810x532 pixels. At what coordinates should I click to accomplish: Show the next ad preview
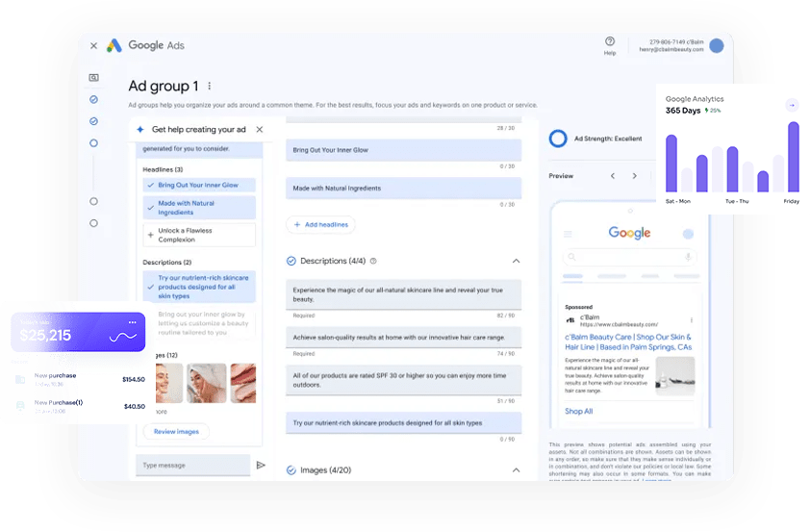(x=634, y=176)
